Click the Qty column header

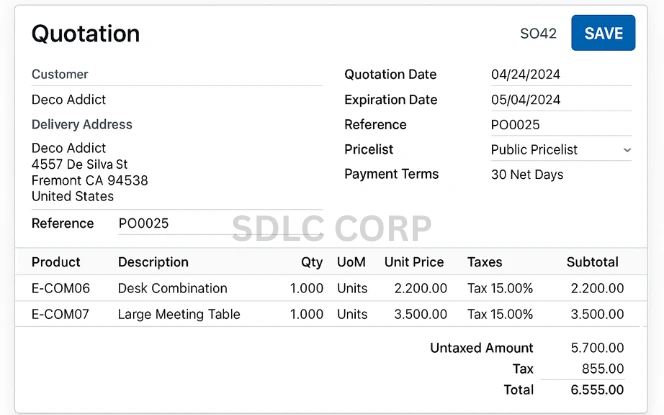[x=312, y=263]
